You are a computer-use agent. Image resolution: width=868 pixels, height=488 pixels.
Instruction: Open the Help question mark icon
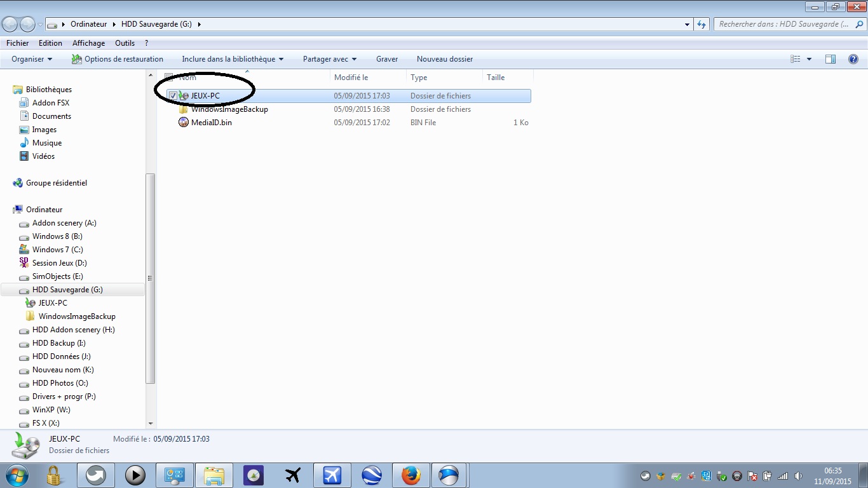[x=853, y=59]
